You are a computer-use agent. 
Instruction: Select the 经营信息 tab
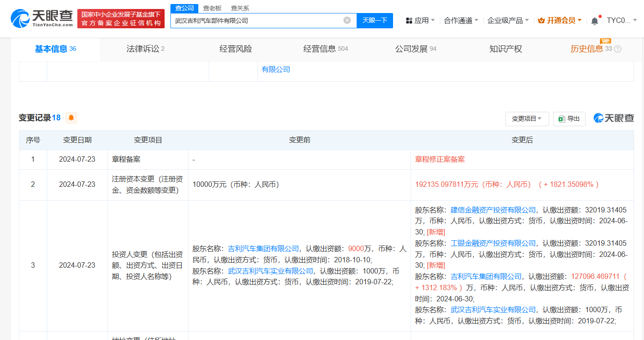click(x=326, y=49)
